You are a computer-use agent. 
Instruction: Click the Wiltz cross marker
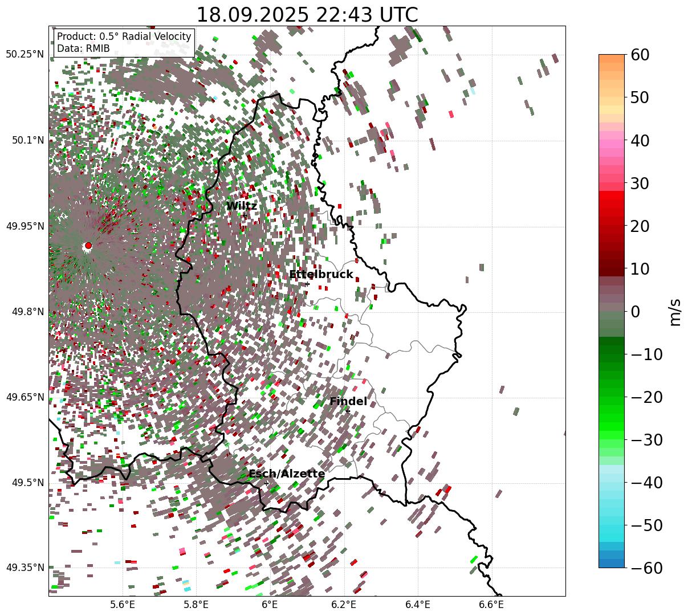coord(245,215)
